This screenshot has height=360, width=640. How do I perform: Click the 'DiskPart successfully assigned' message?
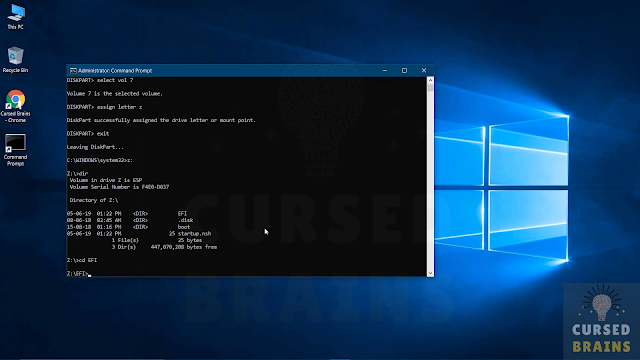(161, 120)
